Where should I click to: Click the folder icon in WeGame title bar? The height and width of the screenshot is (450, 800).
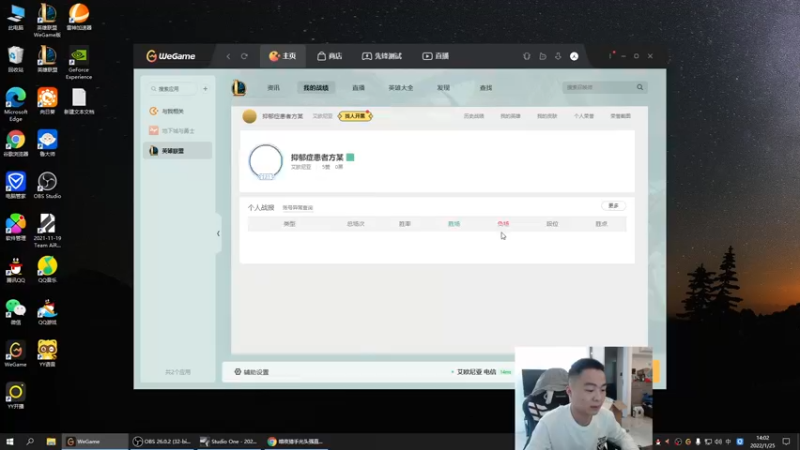[x=543, y=56]
